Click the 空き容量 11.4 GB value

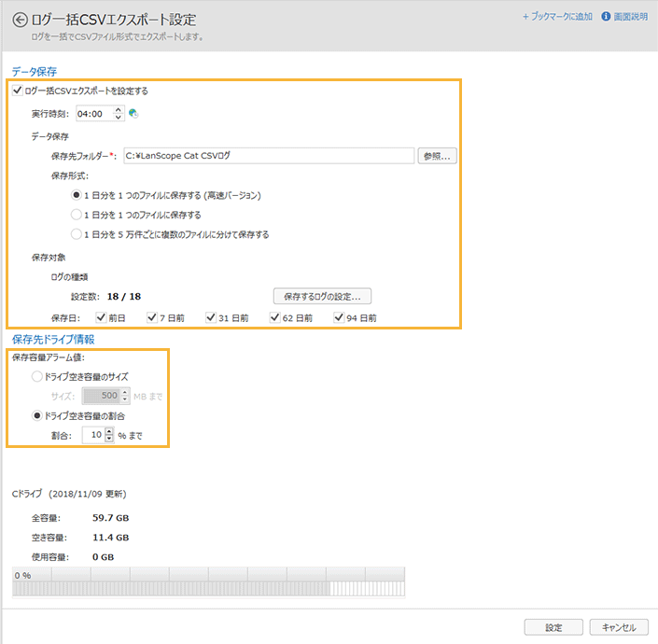coord(111,538)
